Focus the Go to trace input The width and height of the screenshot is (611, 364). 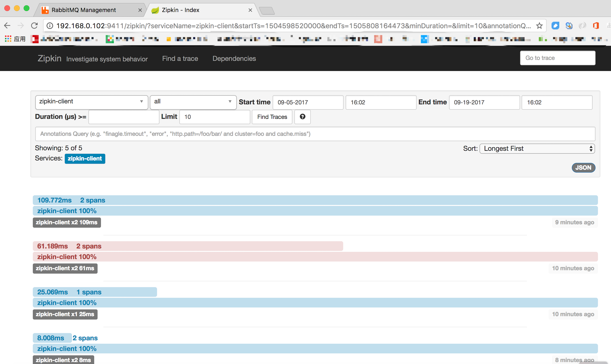(557, 58)
